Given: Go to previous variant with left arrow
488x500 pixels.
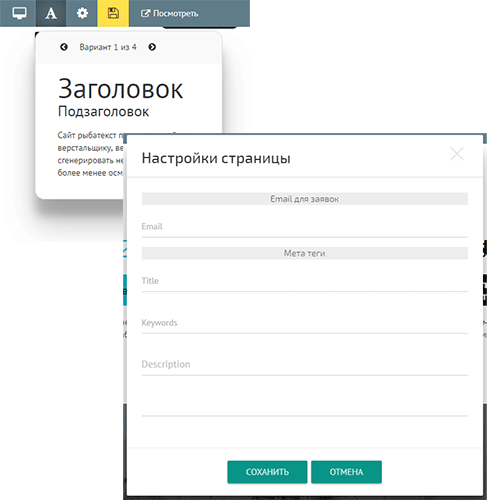Looking at the screenshot, I should 64,47.
